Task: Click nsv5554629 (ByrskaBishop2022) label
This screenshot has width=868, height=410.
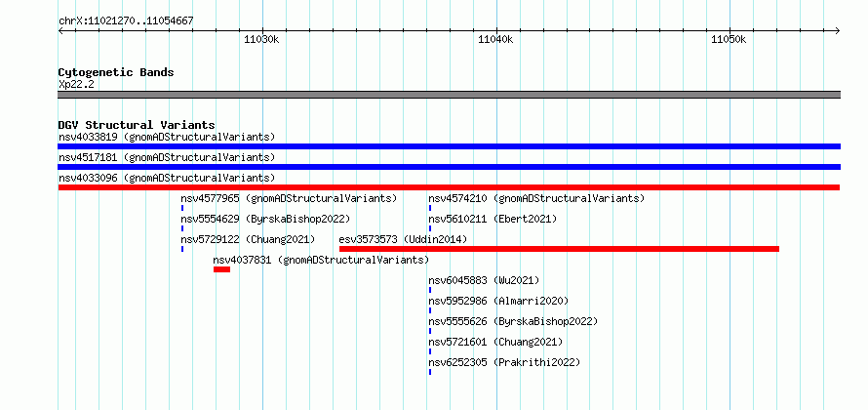Action: (265, 219)
